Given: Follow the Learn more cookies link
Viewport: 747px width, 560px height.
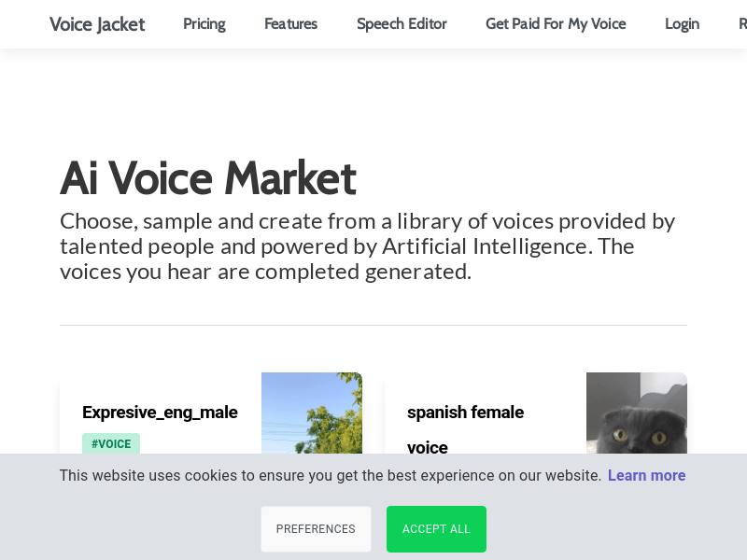Looking at the screenshot, I should (x=646, y=476).
